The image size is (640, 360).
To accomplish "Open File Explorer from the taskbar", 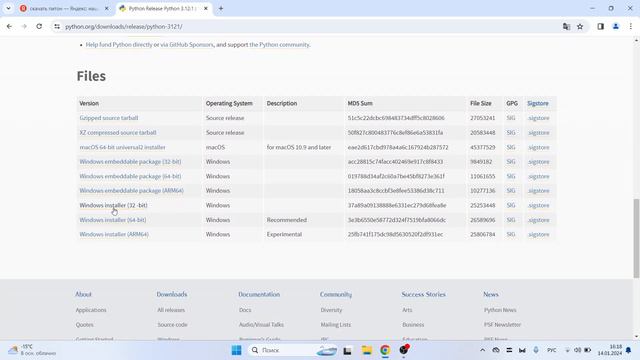I will click(367, 350).
